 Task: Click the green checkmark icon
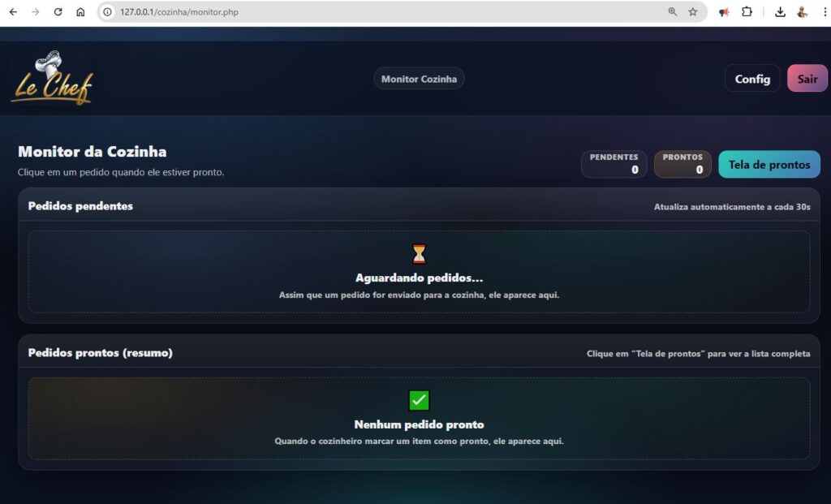coord(419,400)
